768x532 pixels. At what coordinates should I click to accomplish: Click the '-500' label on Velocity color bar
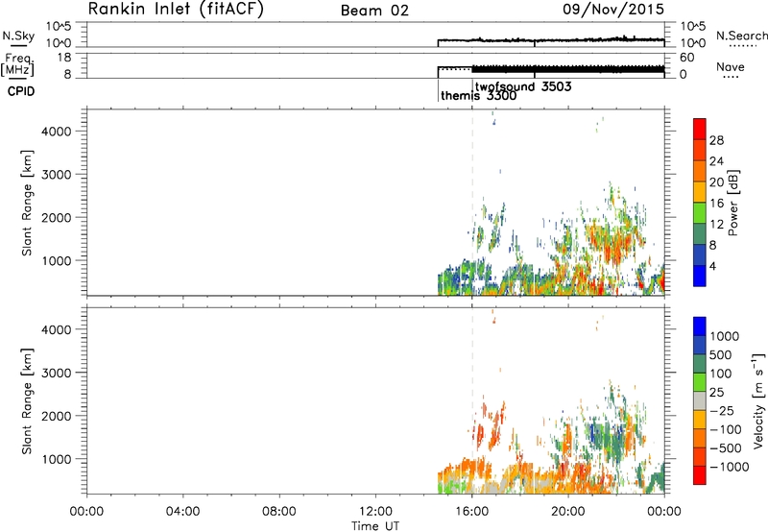coord(726,447)
